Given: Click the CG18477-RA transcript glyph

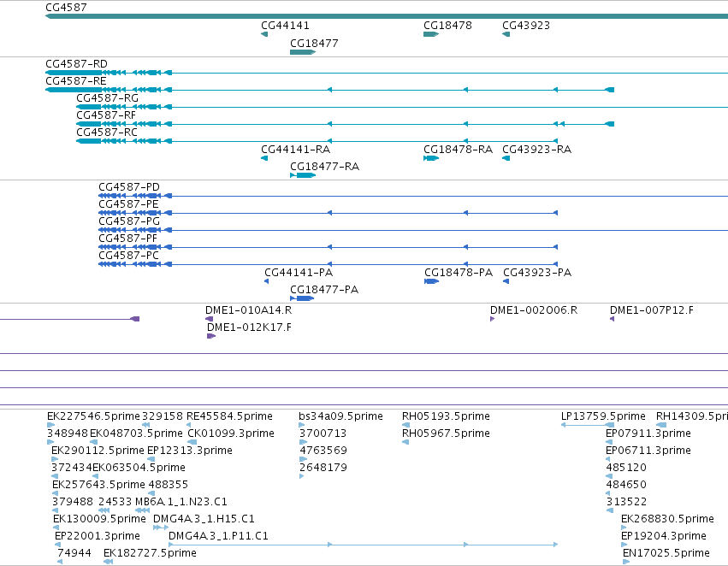Looking at the screenshot, I should click(303, 175).
